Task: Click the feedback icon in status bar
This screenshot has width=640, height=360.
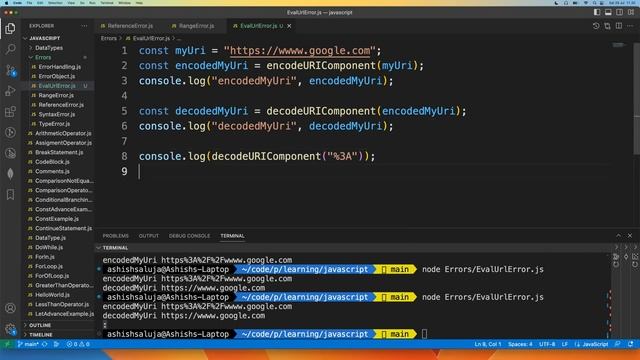Action: coord(618,344)
